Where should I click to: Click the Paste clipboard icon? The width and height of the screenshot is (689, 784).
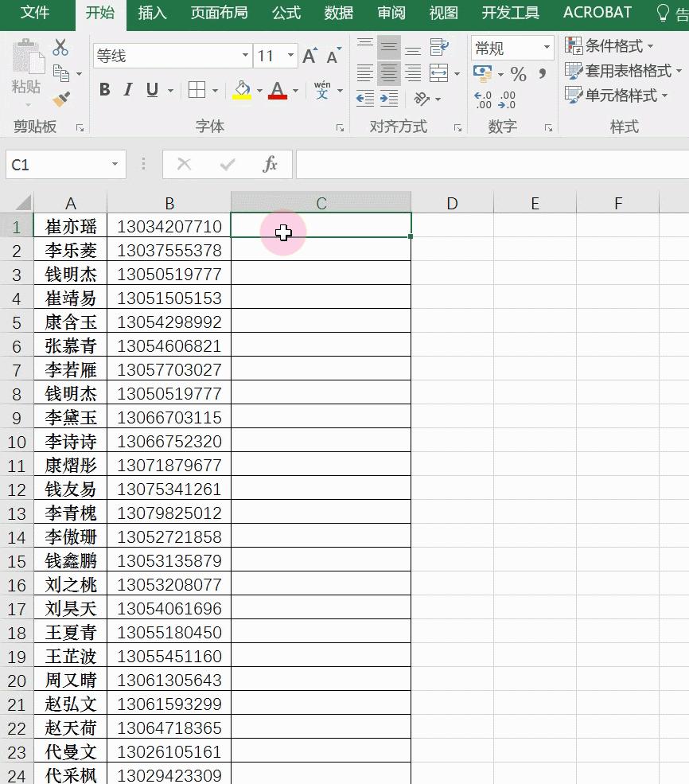[x=28, y=56]
